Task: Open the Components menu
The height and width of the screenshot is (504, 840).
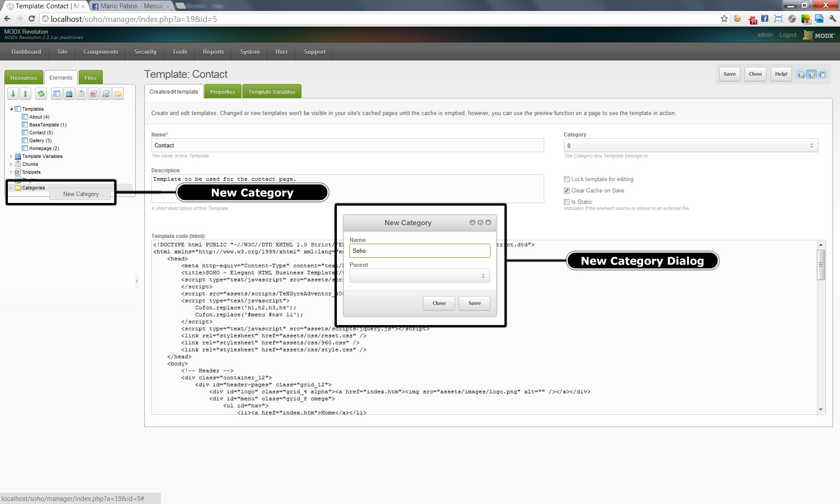Action: pos(101,52)
